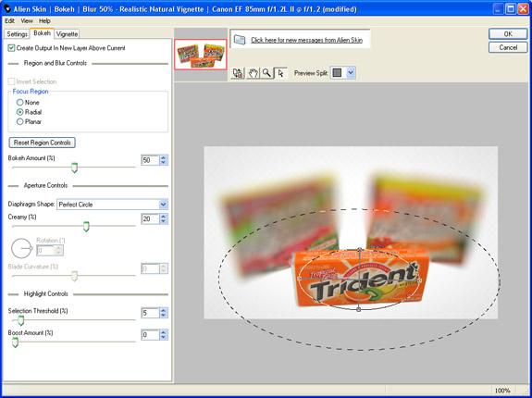Maximize the Alien Skin Bokeh window
532x398 pixels.
(511, 9)
